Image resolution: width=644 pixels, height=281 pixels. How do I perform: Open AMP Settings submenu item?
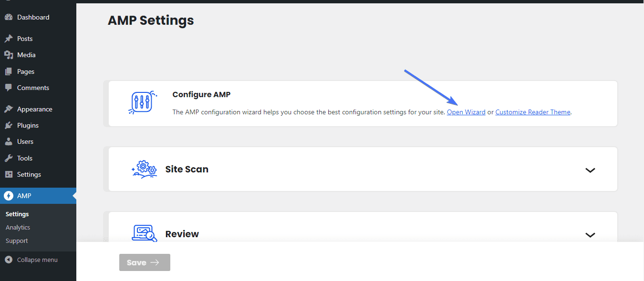pos(17,214)
